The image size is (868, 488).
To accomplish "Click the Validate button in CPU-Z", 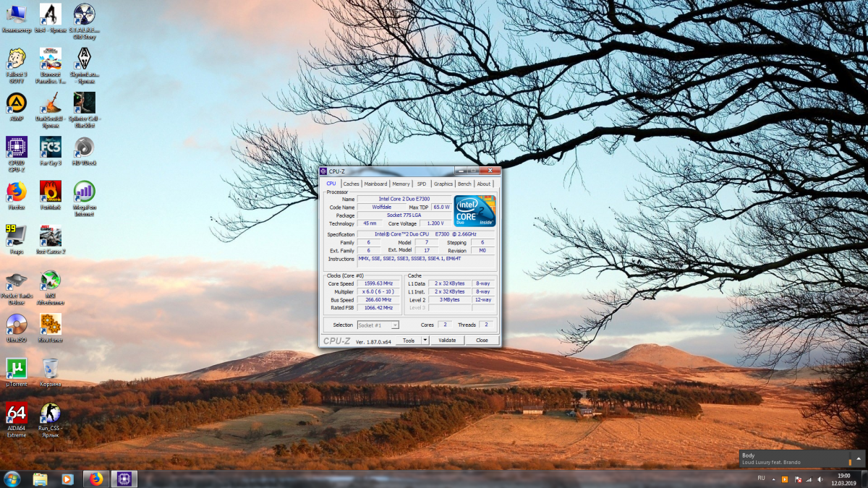I will (x=447, y=340).
